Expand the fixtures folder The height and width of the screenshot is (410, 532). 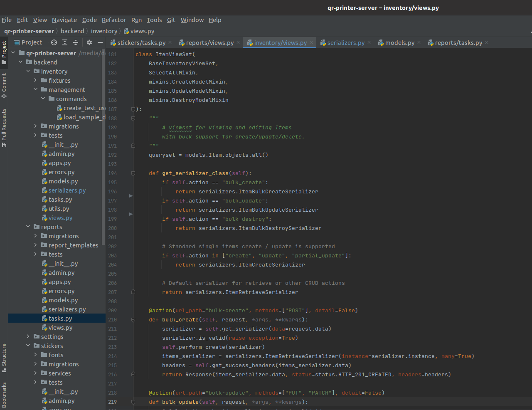36,81
